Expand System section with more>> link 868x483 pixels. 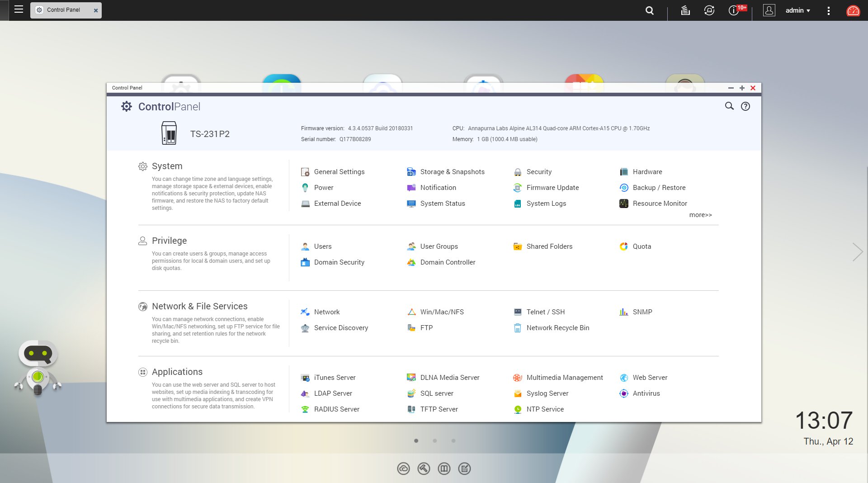pyautogui.click(x=700, y=215)
